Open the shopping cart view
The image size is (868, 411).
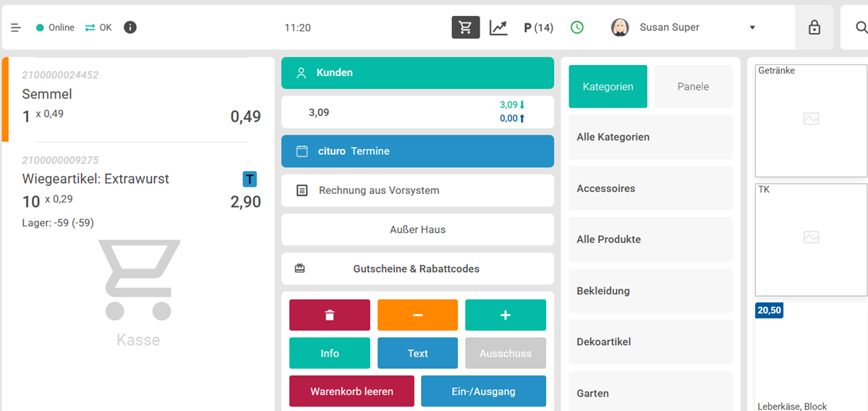pos(465,27)
